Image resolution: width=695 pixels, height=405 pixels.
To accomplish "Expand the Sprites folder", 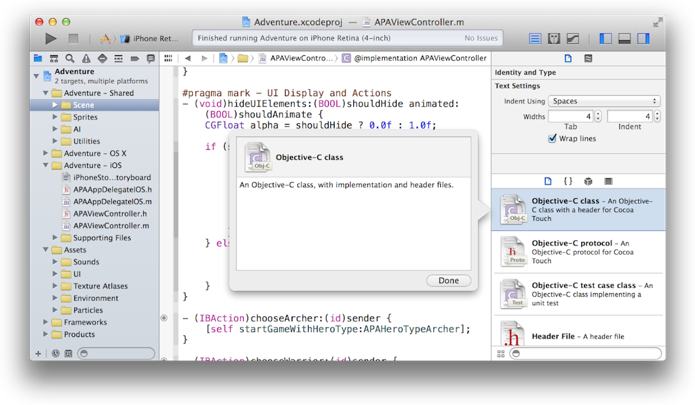I will [55, 117].
